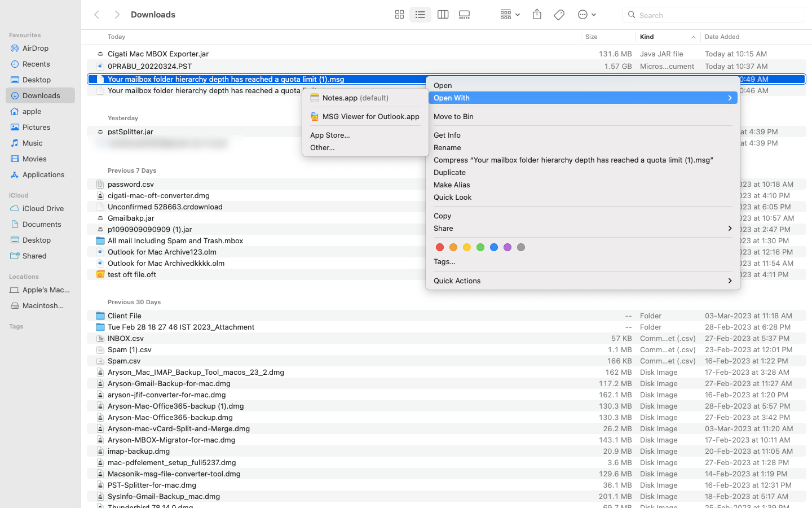The width and height of the screenshot is (812, 508).
Task: Choose Make Alias
Action: tap(582, 185)
